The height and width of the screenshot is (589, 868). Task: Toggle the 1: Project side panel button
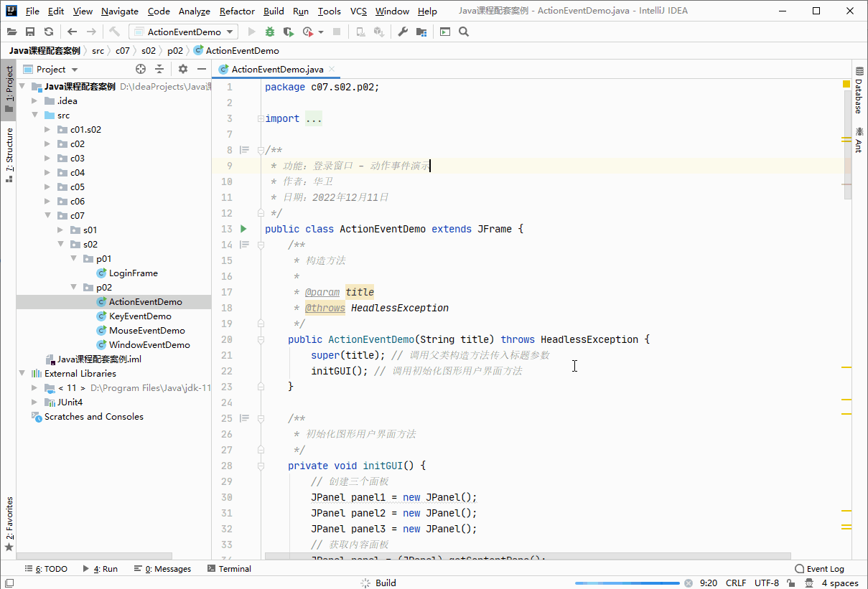(x=9, y=90)
